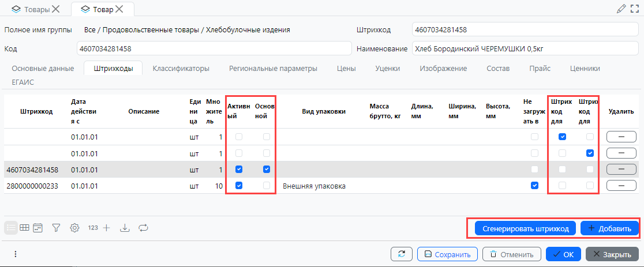Open the Классификаторы tab

(181, 69)
